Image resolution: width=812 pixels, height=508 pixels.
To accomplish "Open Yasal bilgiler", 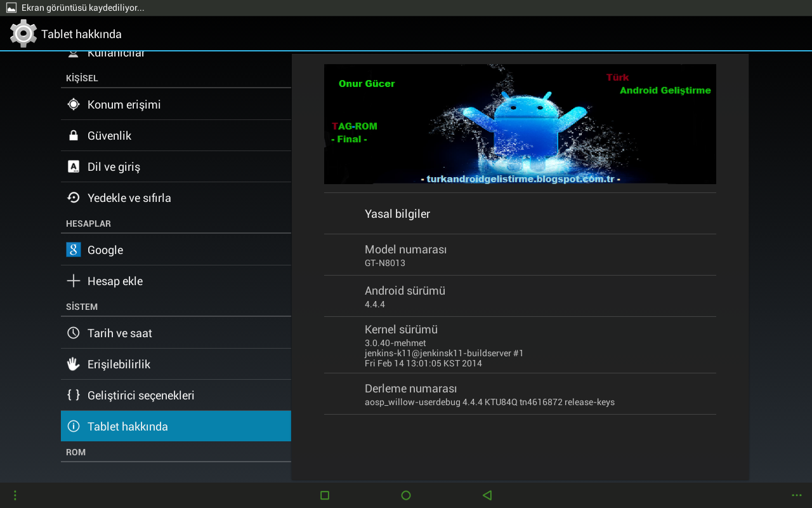I will point(520,213).
